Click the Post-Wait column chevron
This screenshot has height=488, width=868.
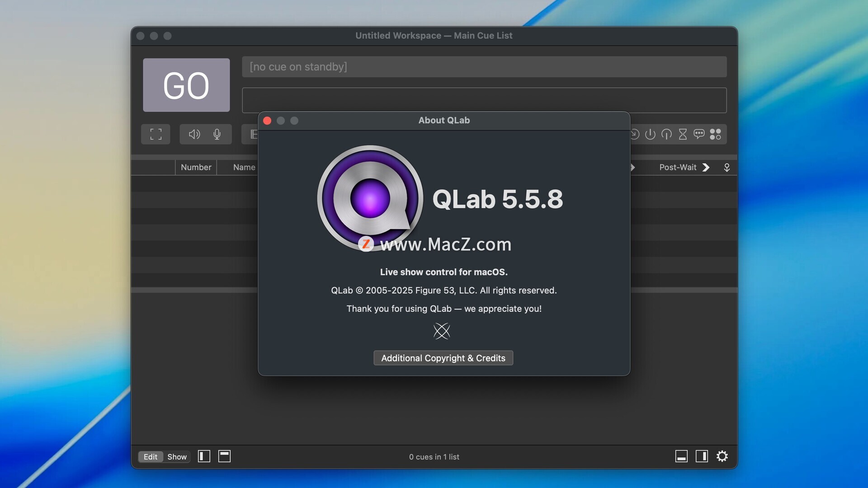point(706,168)
